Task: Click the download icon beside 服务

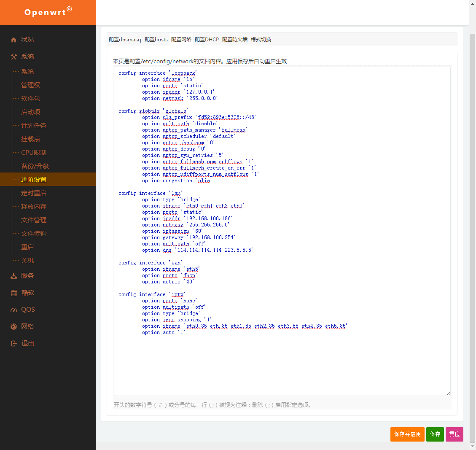Action: (x=14, y=276)
